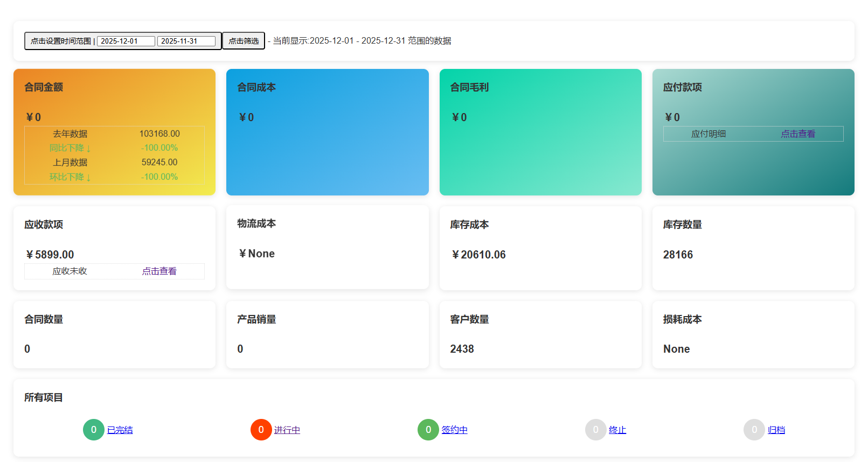Click the 点击设置时间范围 label
The image size is (868, 462).
pyautogui.click(x=60, y=41)
